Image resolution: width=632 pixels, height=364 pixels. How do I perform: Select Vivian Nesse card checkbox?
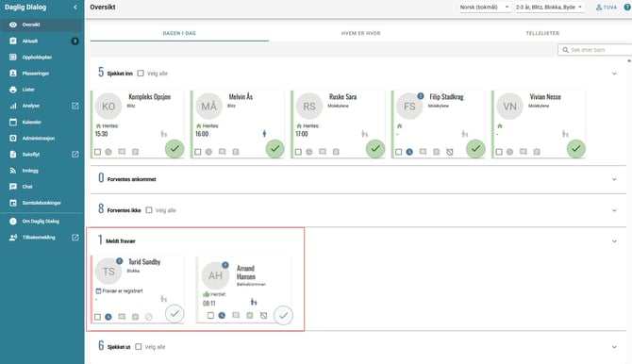pyautogui.click(x=499, y=152)
